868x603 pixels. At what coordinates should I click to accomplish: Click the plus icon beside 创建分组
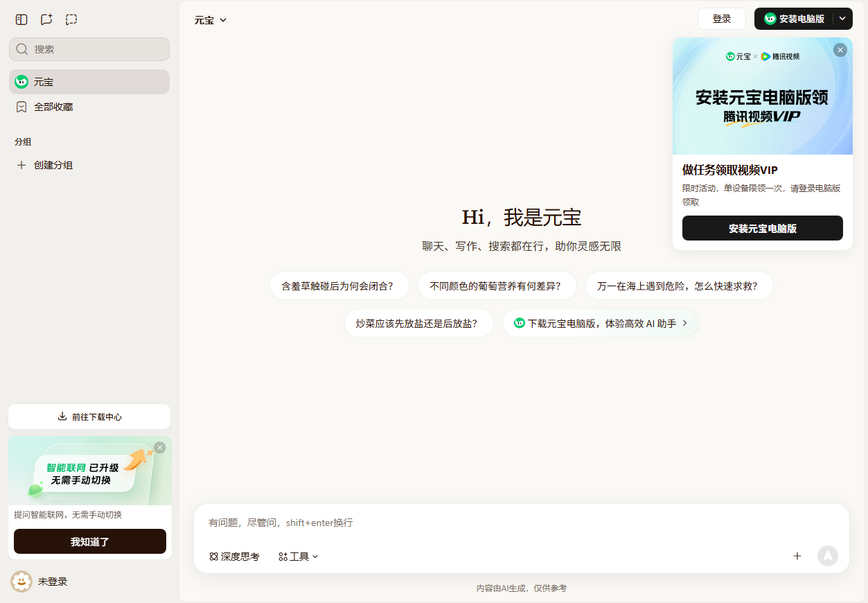tap(21, 165)
